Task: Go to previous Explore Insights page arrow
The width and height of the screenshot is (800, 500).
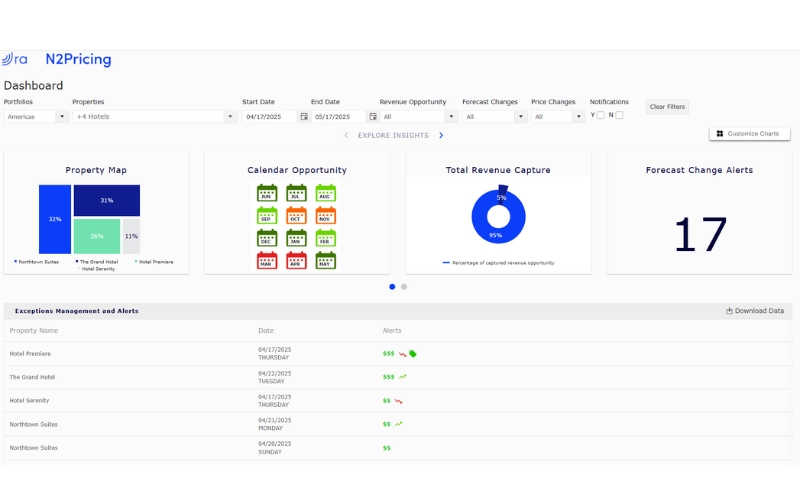Action: [x=346, y=135]
